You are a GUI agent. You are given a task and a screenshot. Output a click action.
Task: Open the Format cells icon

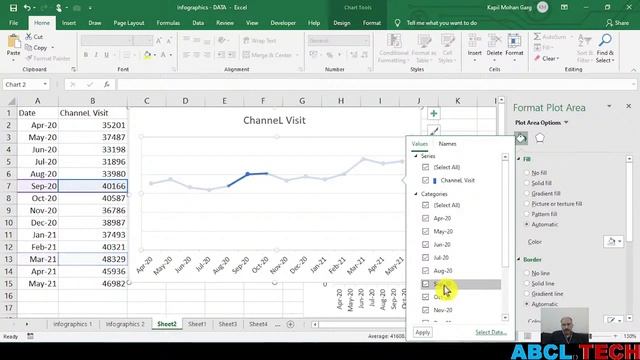[514, 41]
